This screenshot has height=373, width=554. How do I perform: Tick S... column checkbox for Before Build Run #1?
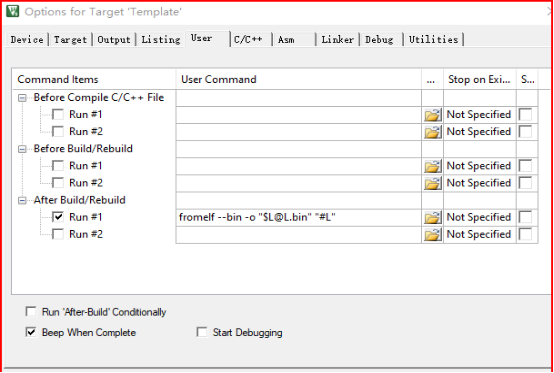point(525,166)
